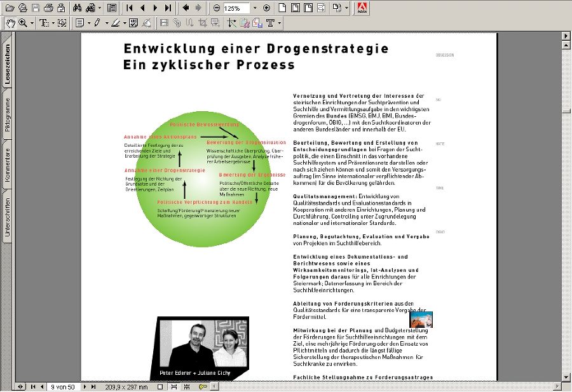572x392 pixels.
Task: Click the Reflow page icon
Action: click(322, 8)
